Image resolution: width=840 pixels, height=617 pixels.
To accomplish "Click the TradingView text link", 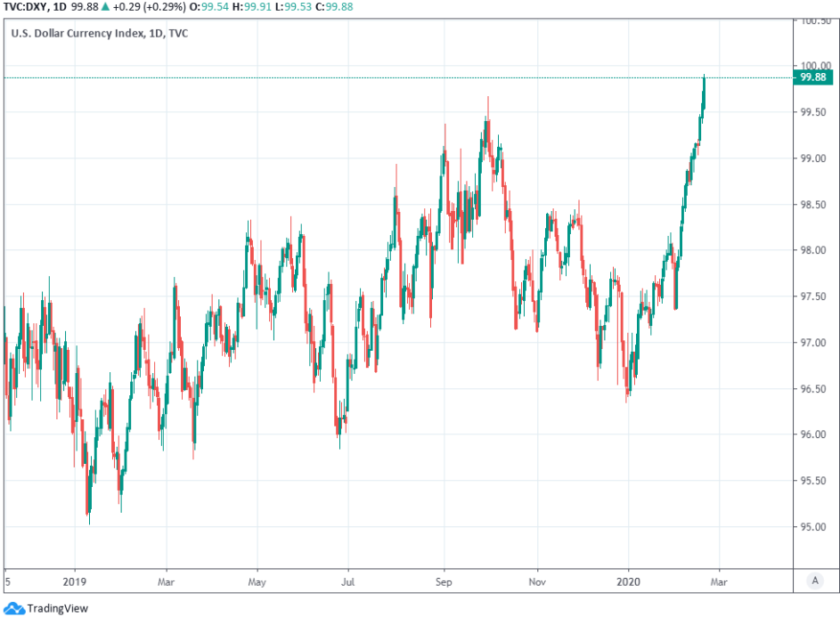I will [x=57, y=609].
